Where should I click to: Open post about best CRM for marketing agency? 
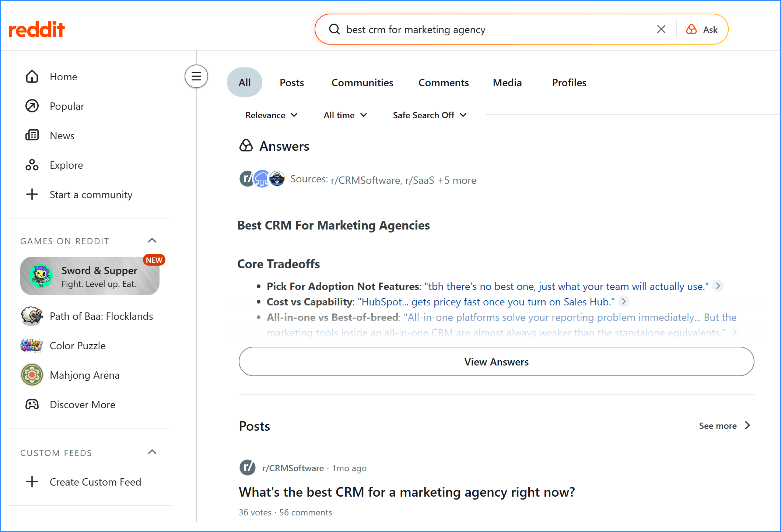pyautogui.click(x=407, y=492)
